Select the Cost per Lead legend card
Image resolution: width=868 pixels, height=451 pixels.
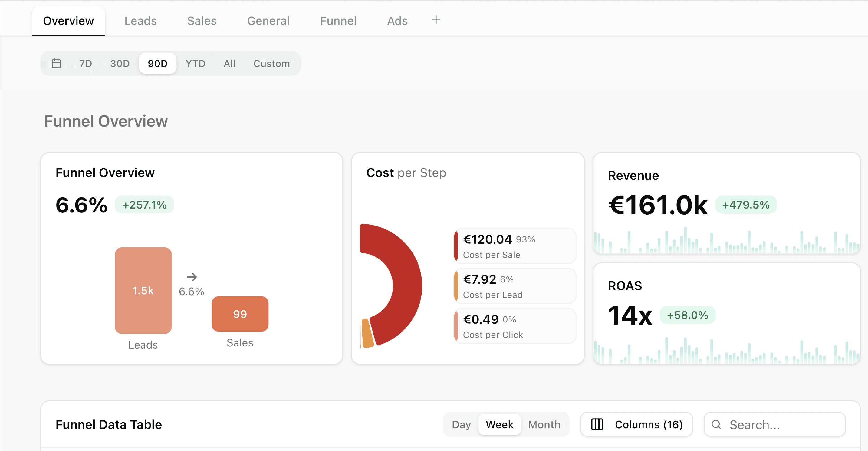(x=515, y=286)
